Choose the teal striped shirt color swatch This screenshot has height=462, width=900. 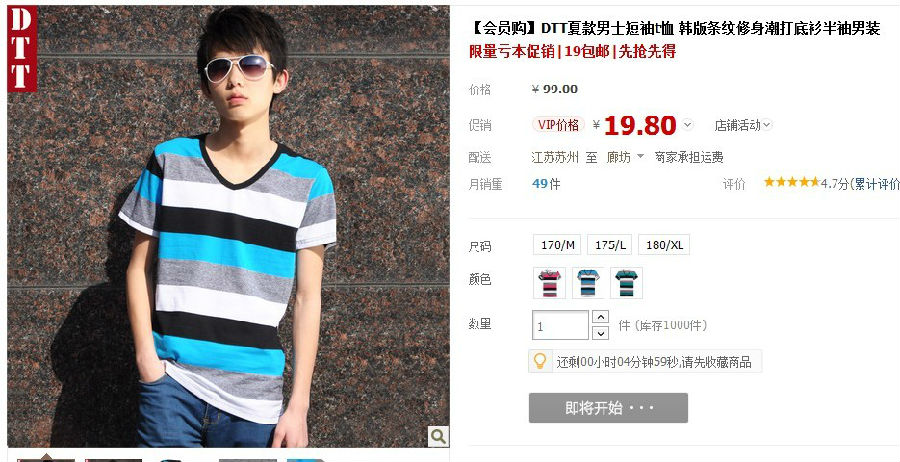[x=626, y=283]
